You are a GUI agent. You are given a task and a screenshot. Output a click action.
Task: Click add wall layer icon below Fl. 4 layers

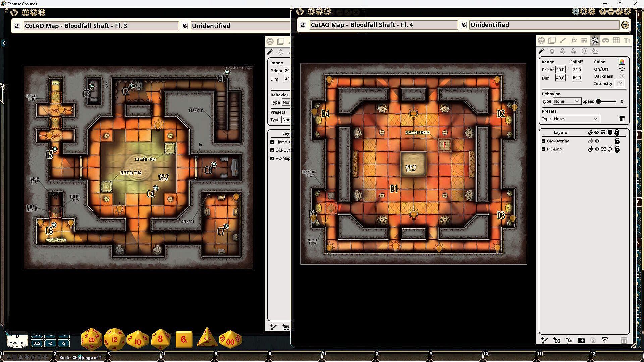(x=557, y=340)
